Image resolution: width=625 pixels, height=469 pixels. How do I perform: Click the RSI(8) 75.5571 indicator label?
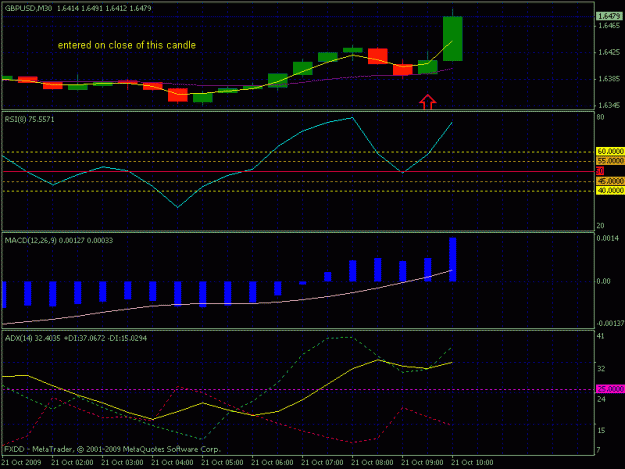[x=29, y=119]
